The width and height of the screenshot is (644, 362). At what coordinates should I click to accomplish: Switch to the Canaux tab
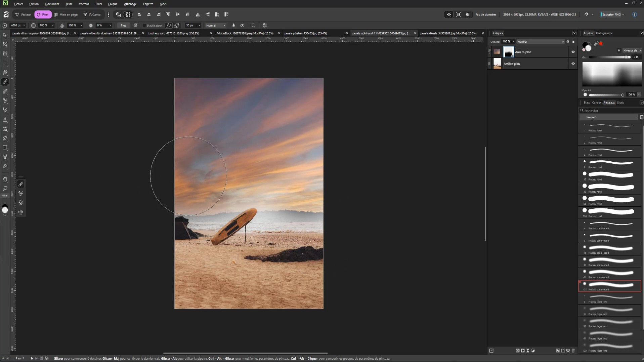[x=596, y=103]
